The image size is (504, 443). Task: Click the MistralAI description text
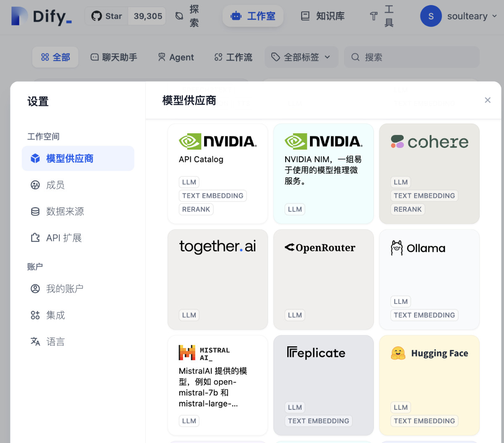pos(213,387)
